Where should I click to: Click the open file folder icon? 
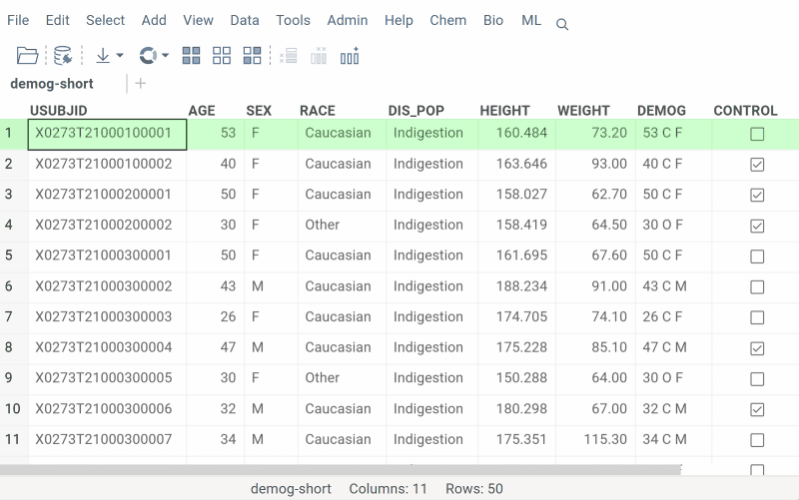(x=27, y=56)
